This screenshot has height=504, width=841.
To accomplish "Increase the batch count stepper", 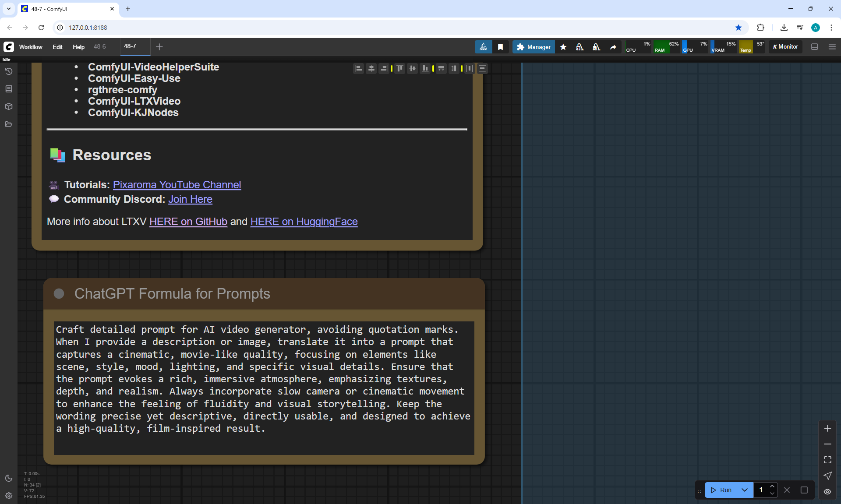I will (x=772, y=486).
